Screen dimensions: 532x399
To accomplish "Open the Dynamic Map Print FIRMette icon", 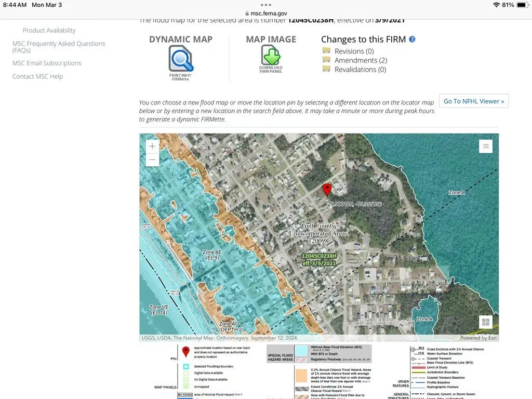I will pyautogui.click(x=180, y=59).
